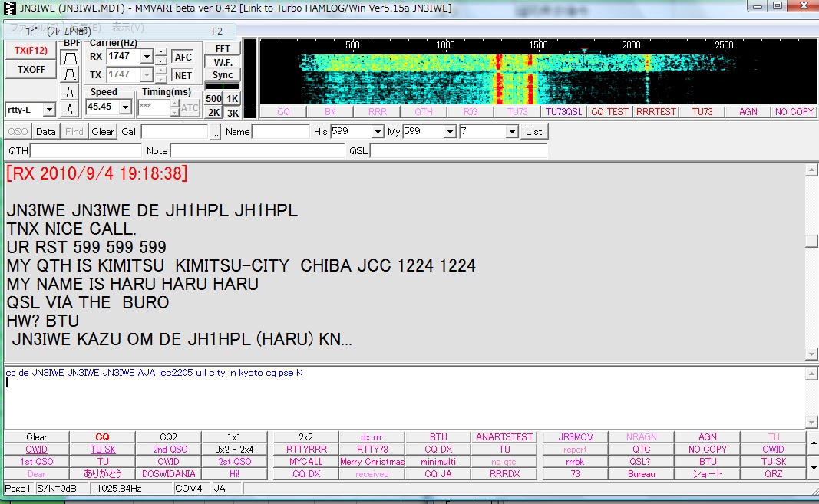
Task: Click the TXOFF button
Action: (31, 70)
